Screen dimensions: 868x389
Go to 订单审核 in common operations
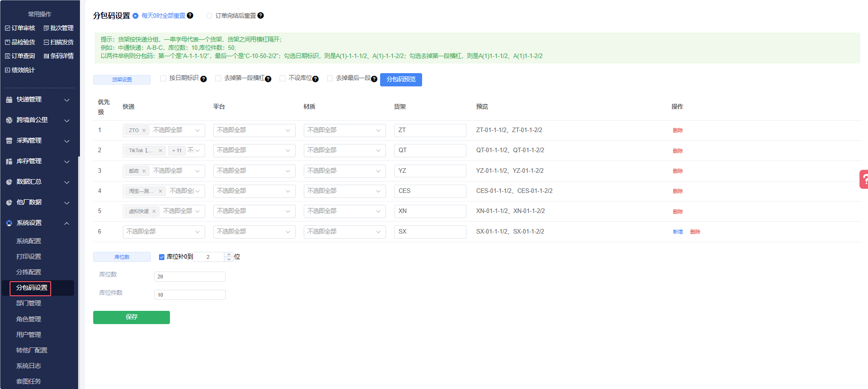[x=20, y=28]
